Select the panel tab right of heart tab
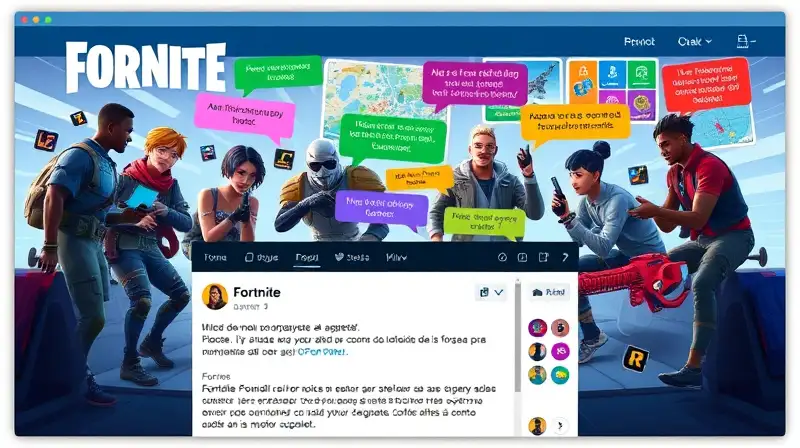Image resolution: width=800 pixels, height=448 pixels. pyautogui.click(x=396, y=257)
